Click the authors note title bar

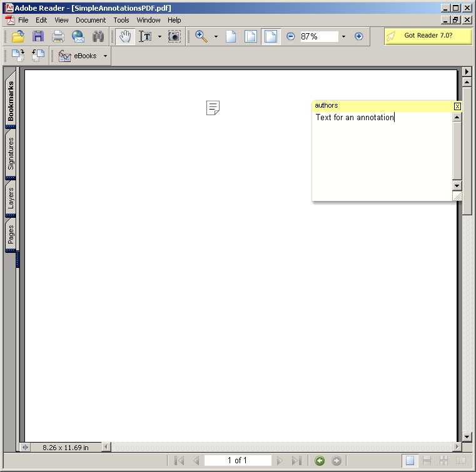pos(383,106)
